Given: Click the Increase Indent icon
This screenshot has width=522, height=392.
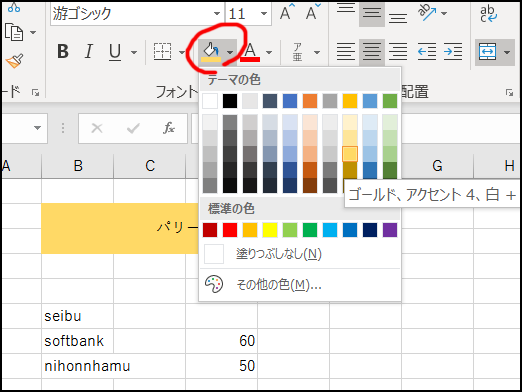Looking at the screenshot, I should click(453, 52).
